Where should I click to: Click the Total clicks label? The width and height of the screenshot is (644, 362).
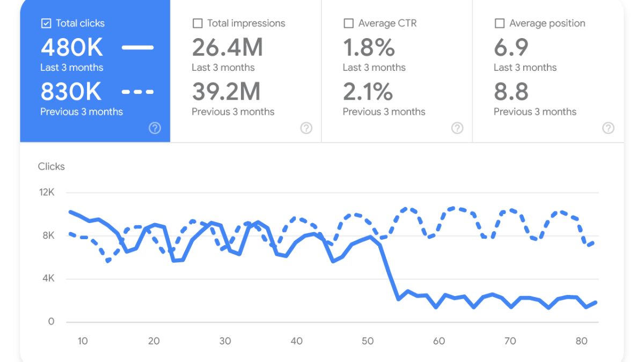point(80,23)
